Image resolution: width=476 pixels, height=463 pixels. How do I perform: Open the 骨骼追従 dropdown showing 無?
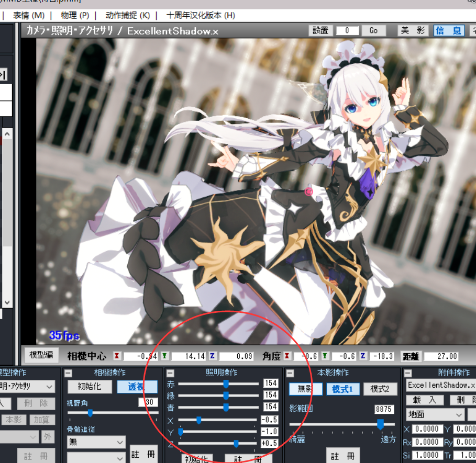point(96,443)
